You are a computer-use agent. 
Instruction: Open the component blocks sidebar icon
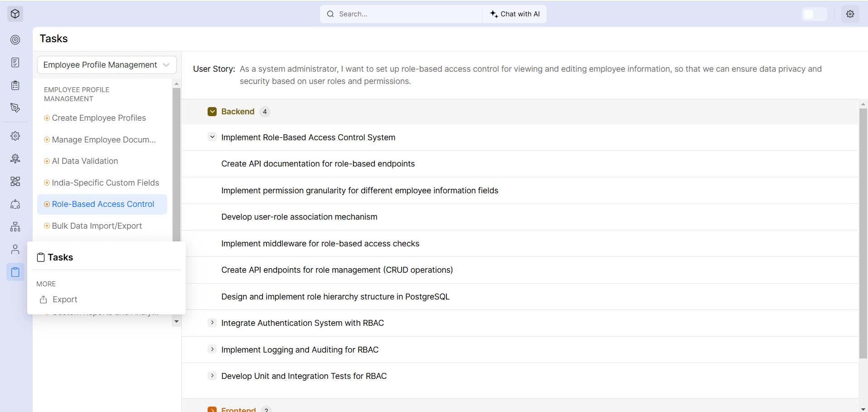tap(15, 181)
